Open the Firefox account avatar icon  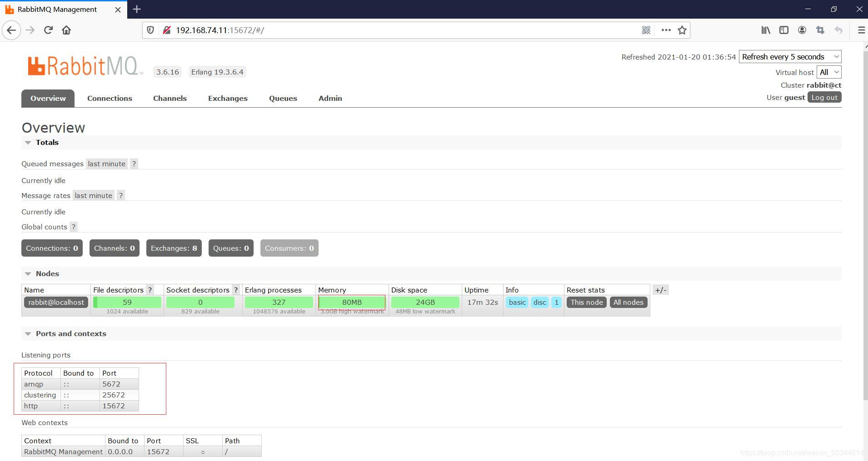[x=802, y=30]
